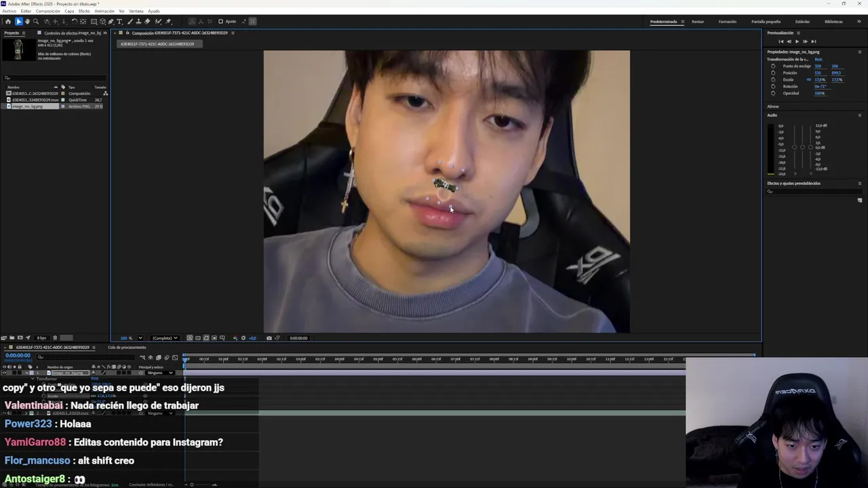Viewport: 868px width, 488px height.
Task: Toggle eye visibility for image_no_bg.png layer
Action: click(4, 373)
